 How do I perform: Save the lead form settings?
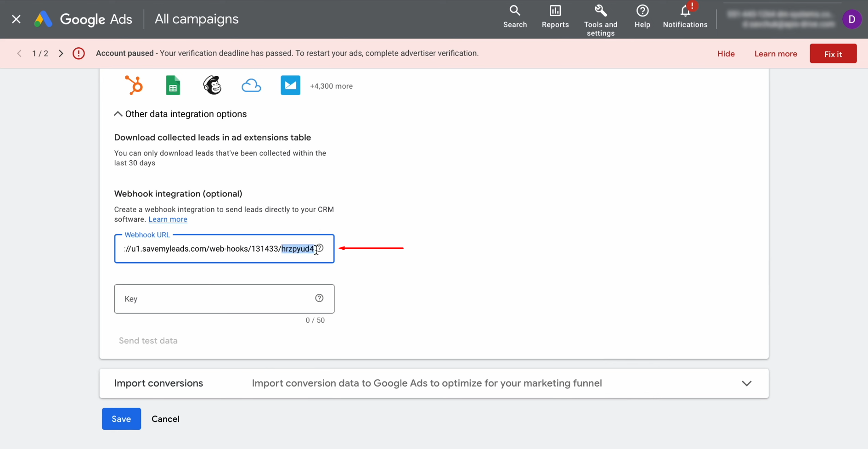coord(121,419)
